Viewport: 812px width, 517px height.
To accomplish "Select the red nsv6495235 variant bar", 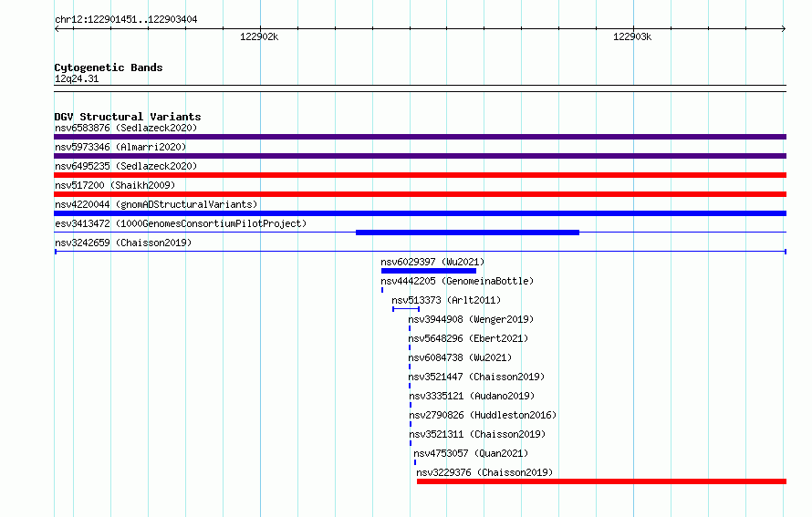I will pos(420,175).
